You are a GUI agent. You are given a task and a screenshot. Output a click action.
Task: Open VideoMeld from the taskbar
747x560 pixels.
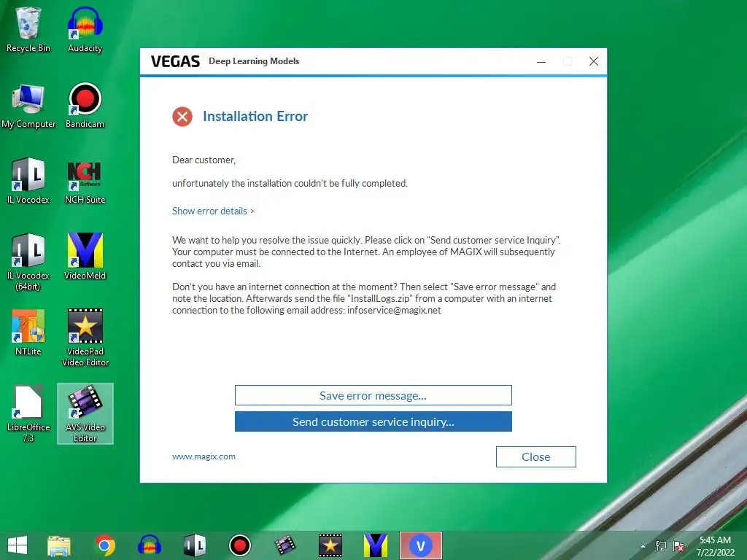[376, 545]
